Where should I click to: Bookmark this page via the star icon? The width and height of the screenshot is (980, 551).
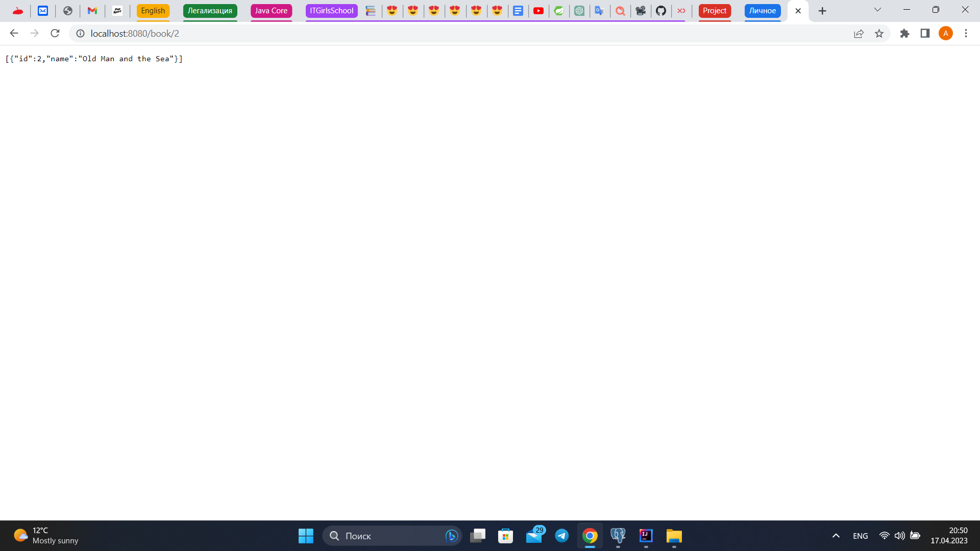point(879,33)
